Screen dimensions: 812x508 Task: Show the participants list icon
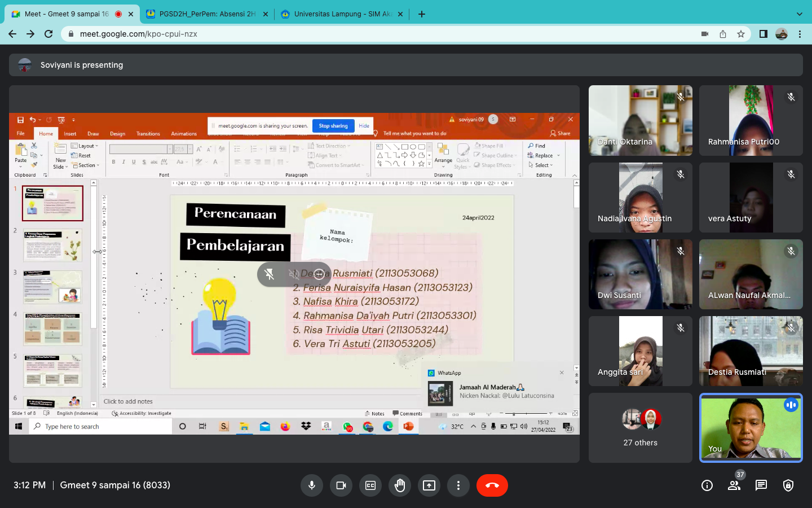(734, 485)
